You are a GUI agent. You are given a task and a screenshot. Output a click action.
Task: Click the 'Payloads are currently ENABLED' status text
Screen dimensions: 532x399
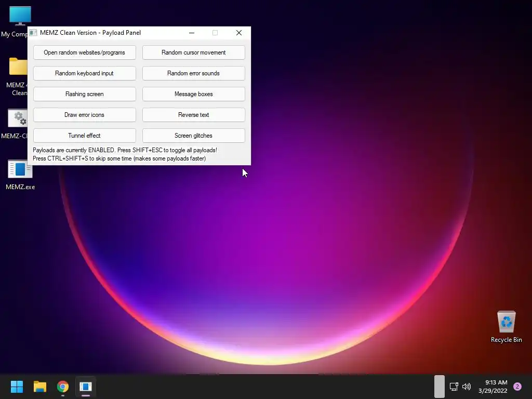125,150
